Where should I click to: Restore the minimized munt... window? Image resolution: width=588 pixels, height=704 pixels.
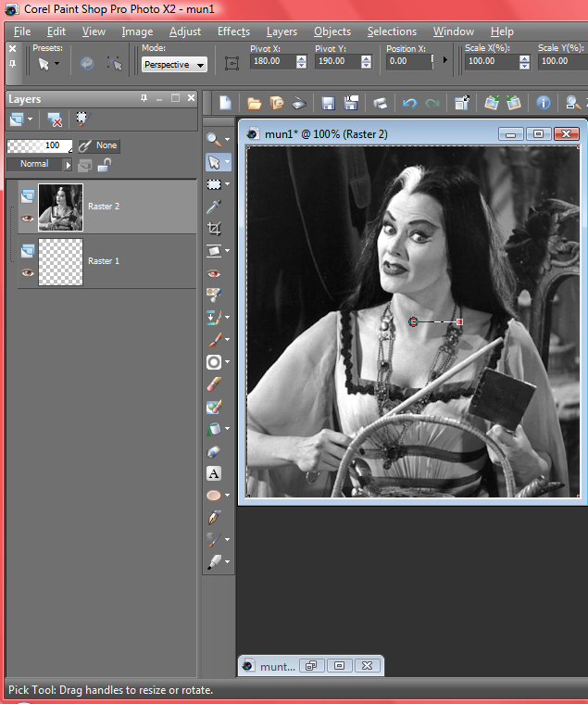311,666
